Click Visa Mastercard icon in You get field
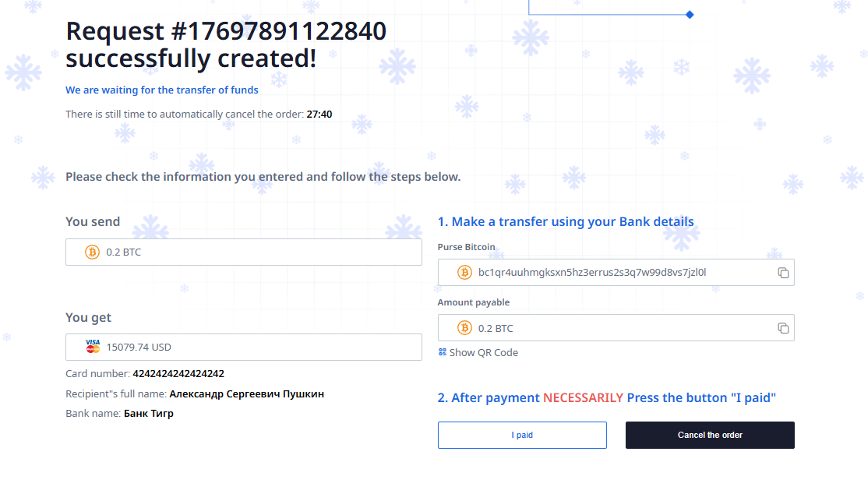868x487 pixels. [x=93, y=347]
